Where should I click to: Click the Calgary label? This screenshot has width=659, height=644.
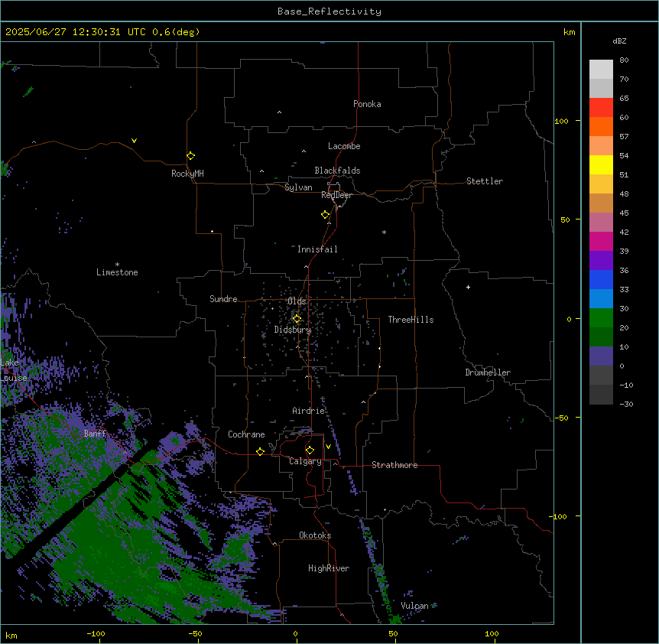(306, 461)
